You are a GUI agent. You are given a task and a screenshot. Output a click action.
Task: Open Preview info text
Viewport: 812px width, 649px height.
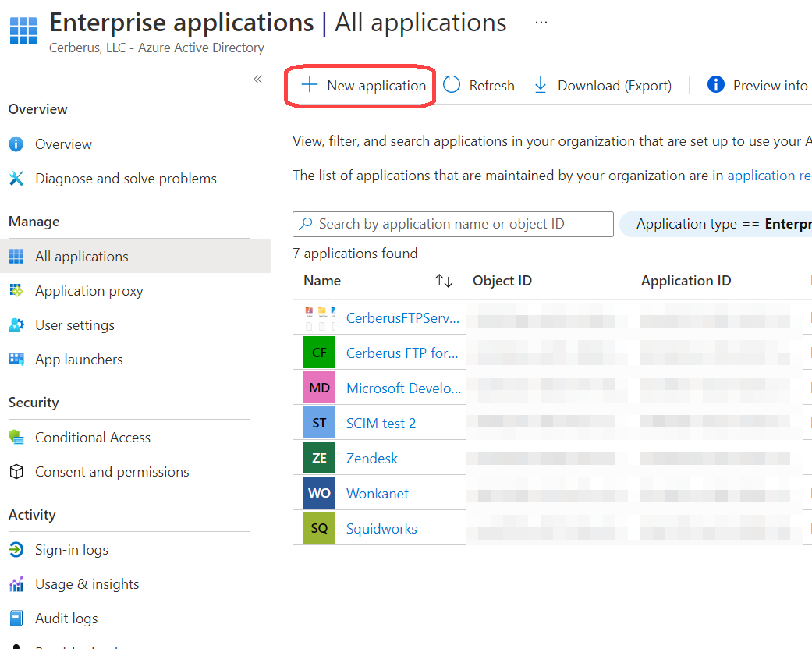click(x=770, y=86)
